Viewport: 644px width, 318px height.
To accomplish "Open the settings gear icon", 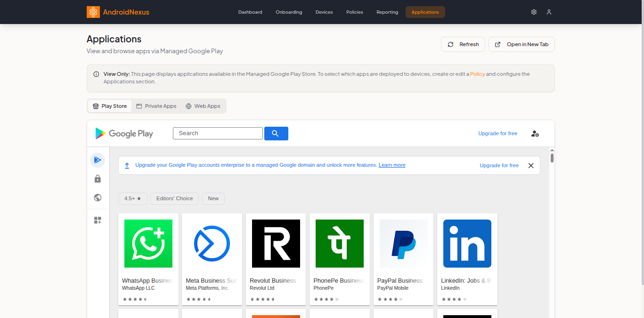I will tap(534, 12).
